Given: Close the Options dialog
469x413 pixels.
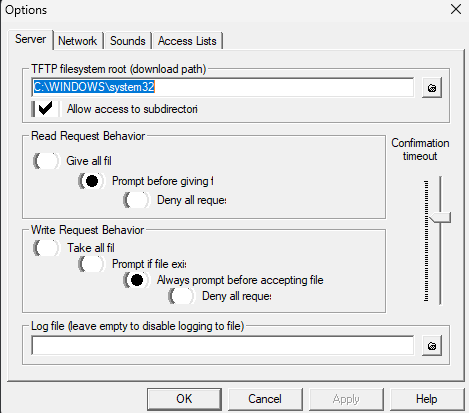Looking at the screenshot, I should pyautogui.click(x=456, y=9).
